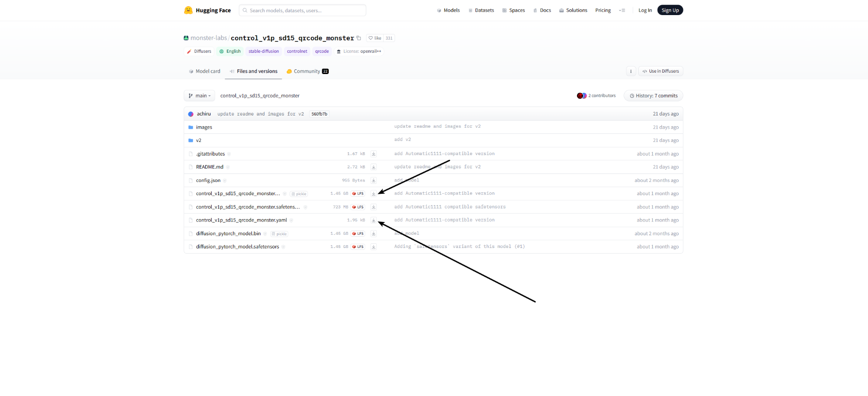Open diffusion_pytorch_model.bin file name
This screenshot has width=868, height=396.
(228, 234)
